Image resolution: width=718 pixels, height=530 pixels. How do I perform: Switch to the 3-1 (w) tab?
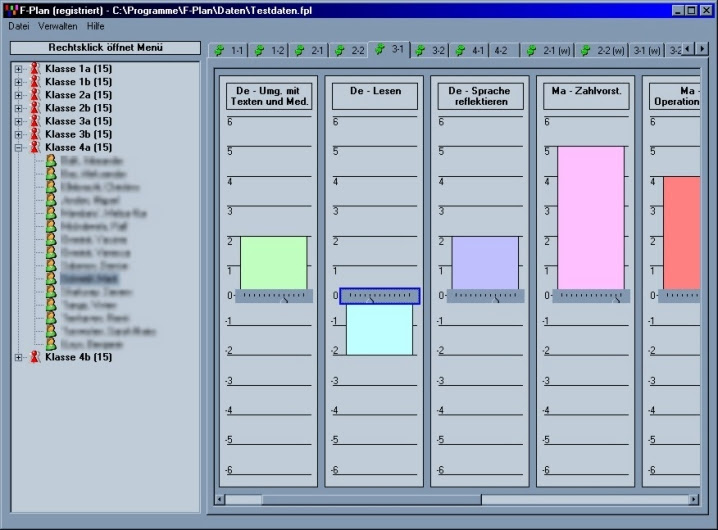[647, 50]
